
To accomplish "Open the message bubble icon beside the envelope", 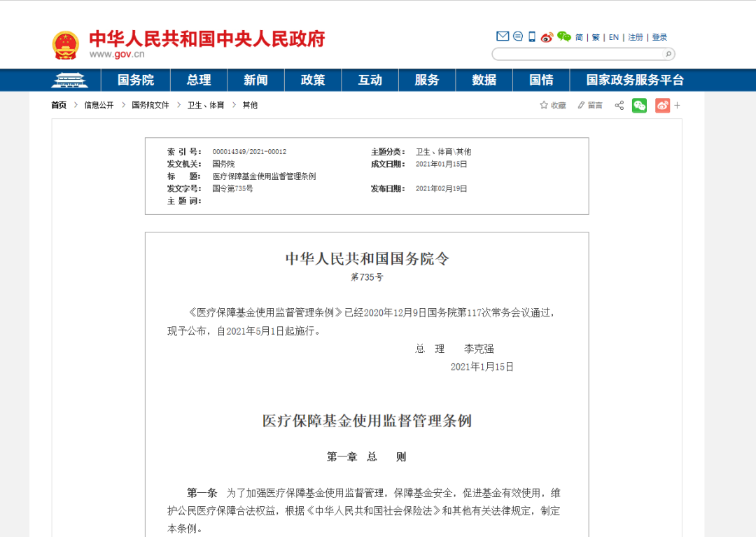I will pos(517,36).
